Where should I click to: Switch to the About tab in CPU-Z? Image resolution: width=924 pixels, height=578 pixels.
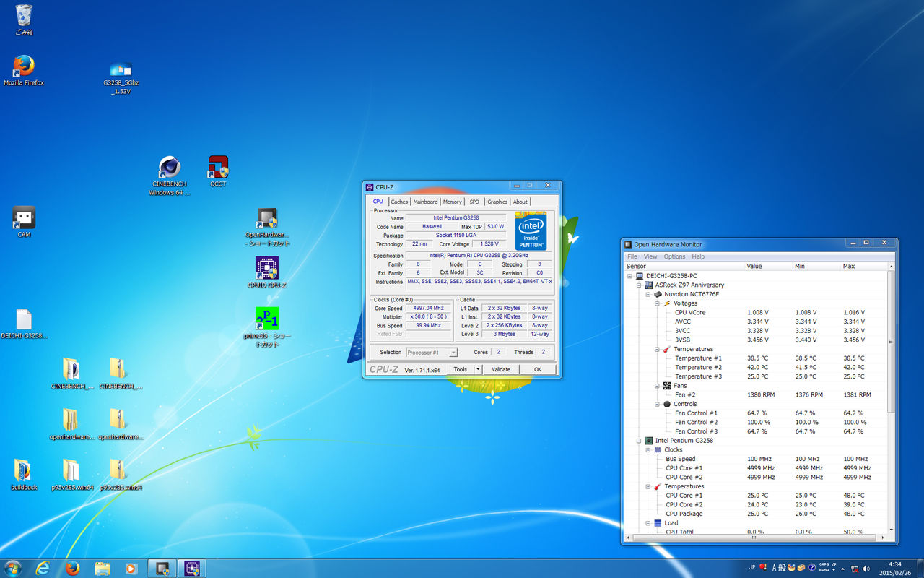(x=520, y=202)
